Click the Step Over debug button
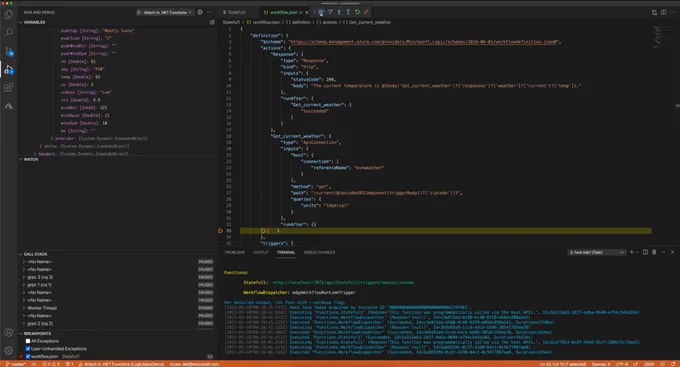Screen dimensions: 680x367 330,12
